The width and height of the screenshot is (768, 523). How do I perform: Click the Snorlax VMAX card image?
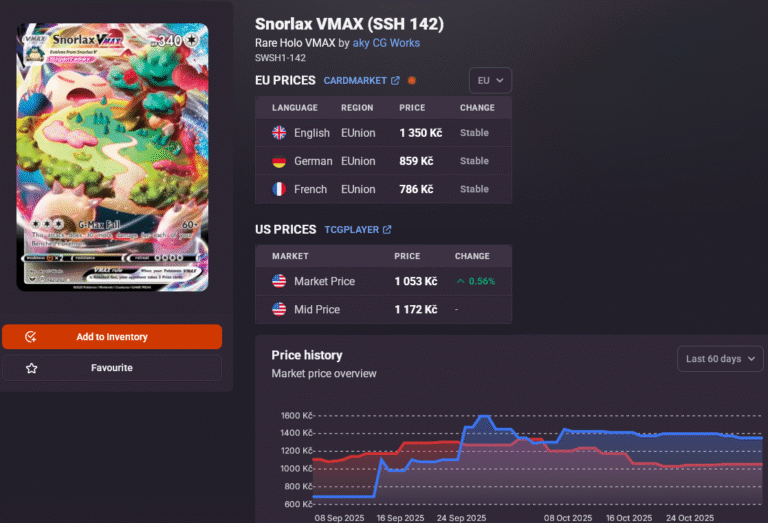tap(113, 157)
